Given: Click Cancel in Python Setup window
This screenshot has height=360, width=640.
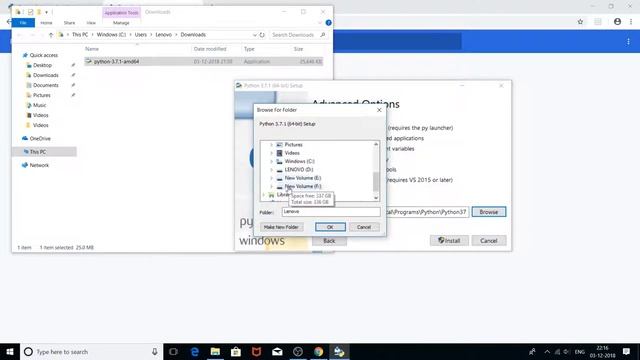Looking at the screenshot, I should pyautogui.click(x=489, y=240).
